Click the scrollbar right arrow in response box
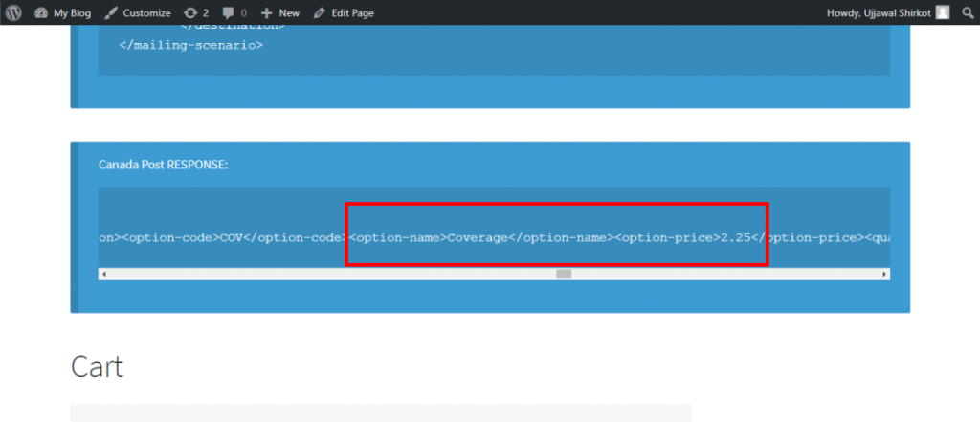 tap(884, 274)
